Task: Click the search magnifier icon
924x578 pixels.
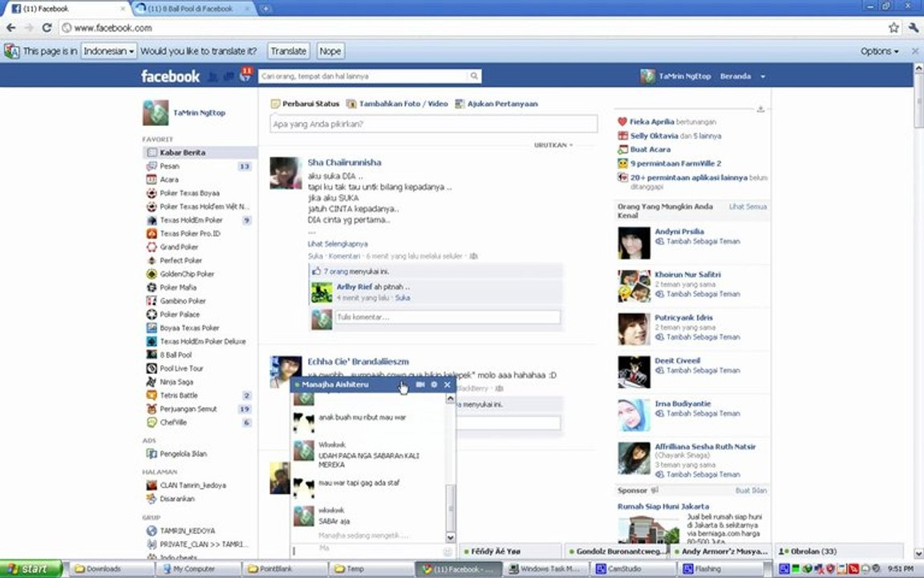Action: coord(474,76)
